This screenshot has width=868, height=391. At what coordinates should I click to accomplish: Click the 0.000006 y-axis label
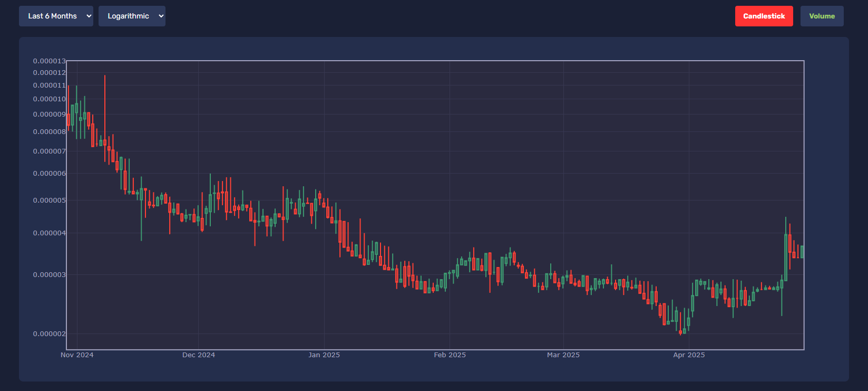click(50, 173)
